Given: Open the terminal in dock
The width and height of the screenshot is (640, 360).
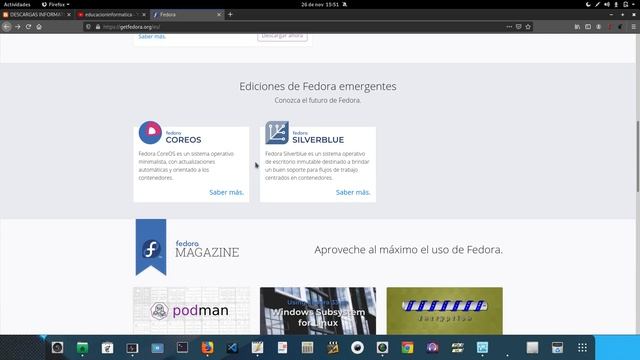Looking at the screenshot, I should (182, 347).
